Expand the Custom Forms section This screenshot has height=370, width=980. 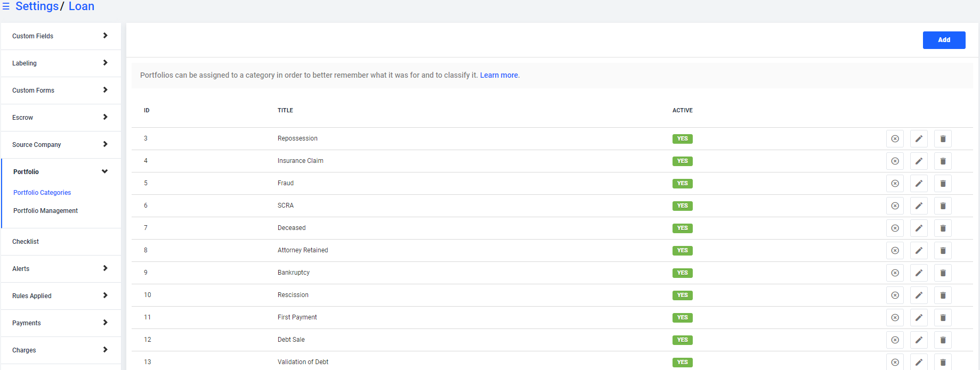coord(61,91)
